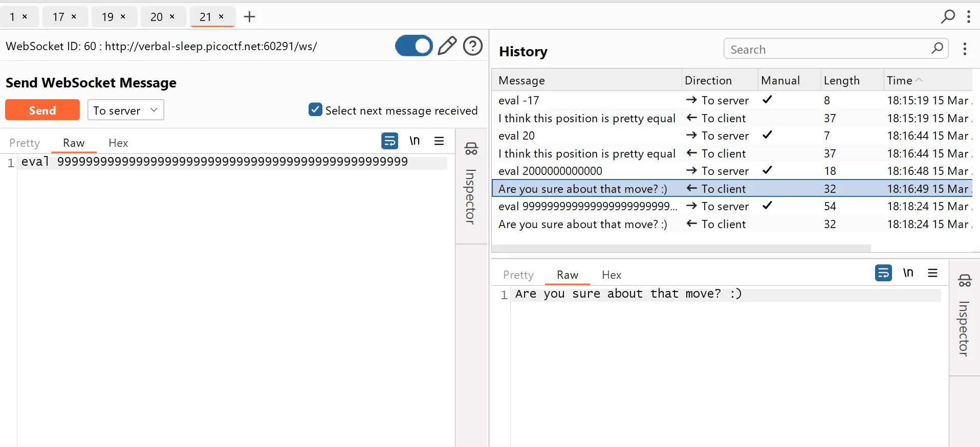
Task: Toggle word wrap icon in message editor
Action: click(389, 141)
